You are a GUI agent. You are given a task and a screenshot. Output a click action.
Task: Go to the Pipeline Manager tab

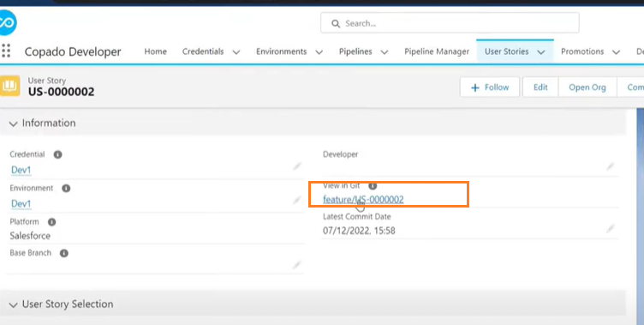tap(437, 51)
